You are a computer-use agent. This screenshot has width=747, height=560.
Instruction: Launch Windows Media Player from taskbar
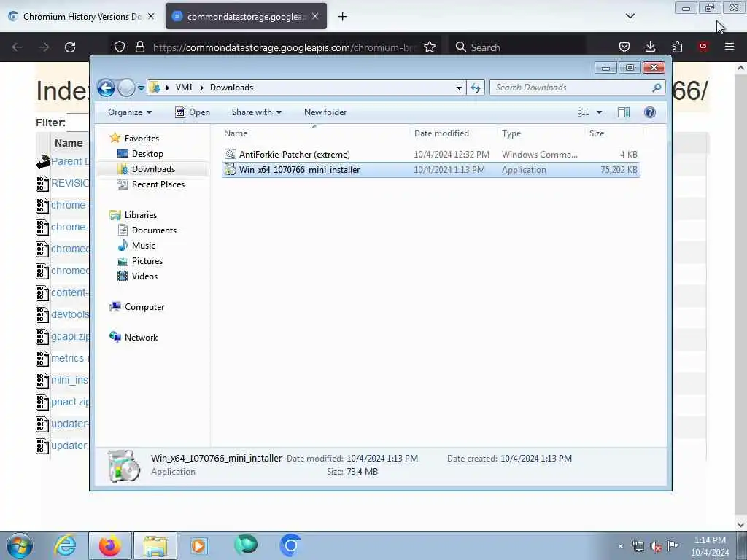[199, 545]
